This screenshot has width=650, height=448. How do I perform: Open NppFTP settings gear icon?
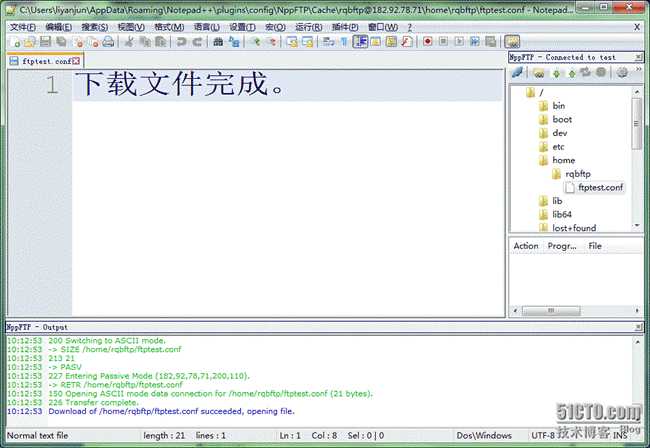tap(622, 73)
